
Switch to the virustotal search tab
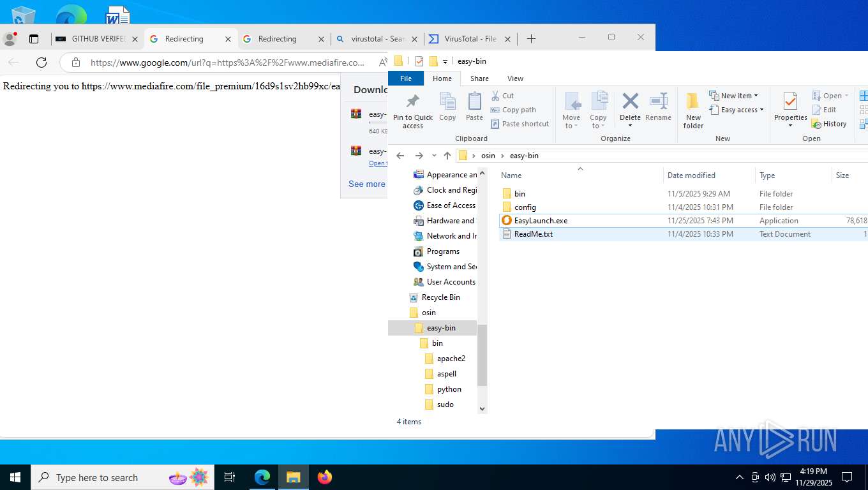pos(378,39)
